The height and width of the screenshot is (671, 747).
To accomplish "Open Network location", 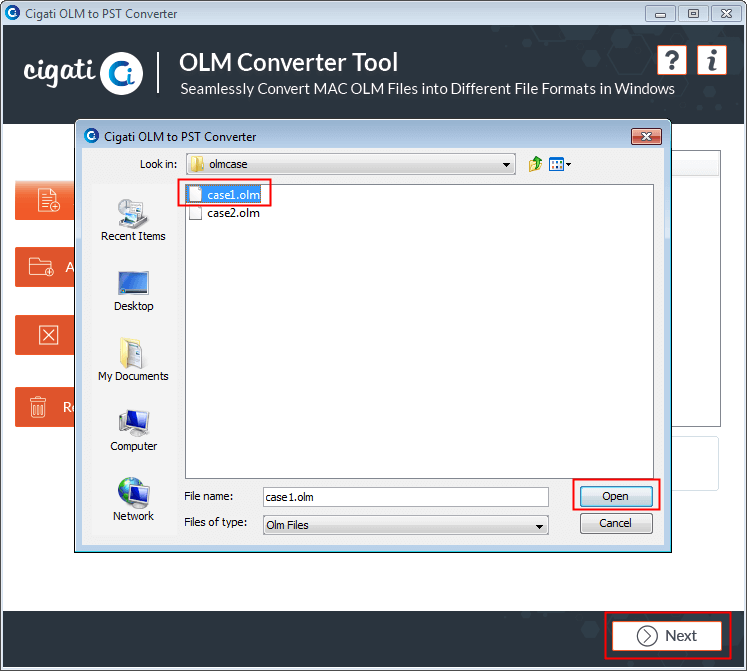I will pyautogui.click(x=133, y=499).
